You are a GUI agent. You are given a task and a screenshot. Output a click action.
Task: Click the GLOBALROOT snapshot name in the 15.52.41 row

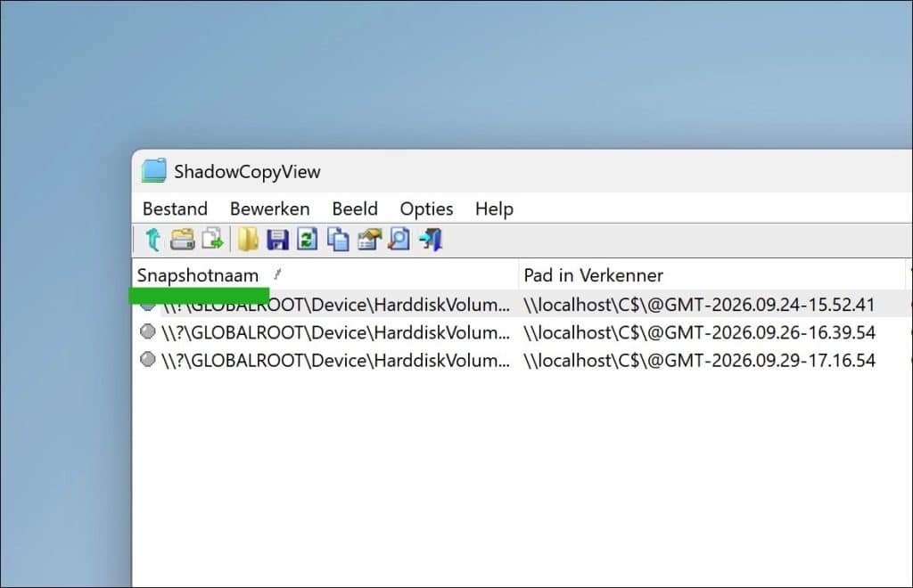click(336, 305)
